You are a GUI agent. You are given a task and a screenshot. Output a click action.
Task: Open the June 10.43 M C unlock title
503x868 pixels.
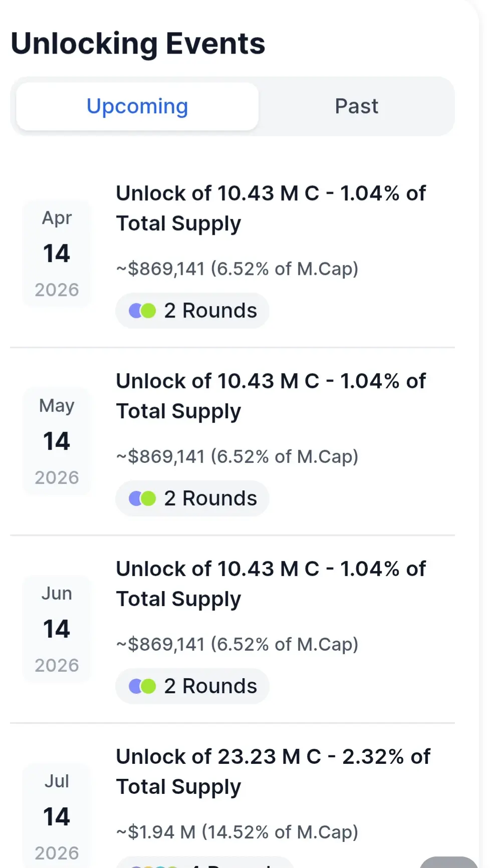click(x=271, y=584)
